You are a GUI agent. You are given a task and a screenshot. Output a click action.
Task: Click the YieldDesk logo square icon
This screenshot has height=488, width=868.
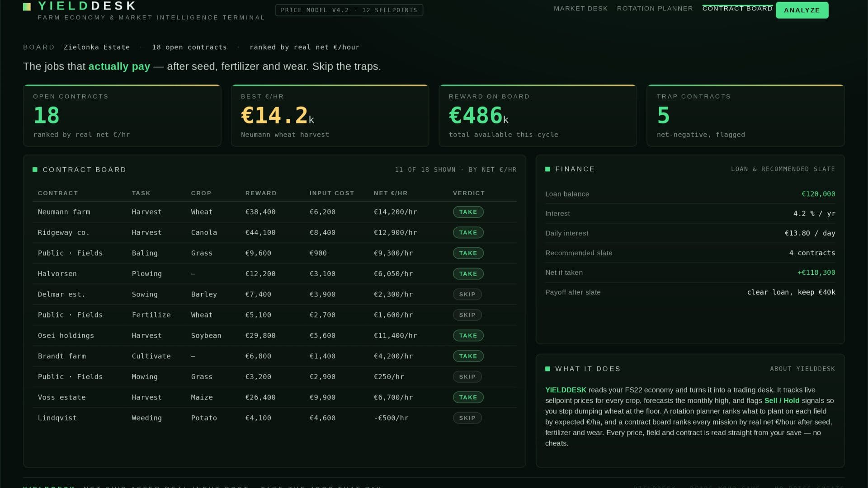pos(27,6)
